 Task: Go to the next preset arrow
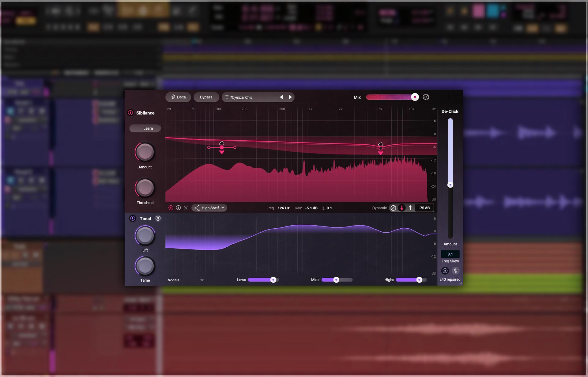(x=290, y=97)
